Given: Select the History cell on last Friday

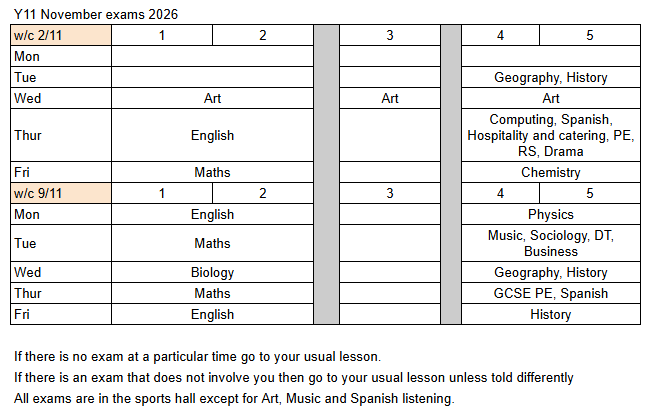Looking at the screenshot, I should [551, 314].
